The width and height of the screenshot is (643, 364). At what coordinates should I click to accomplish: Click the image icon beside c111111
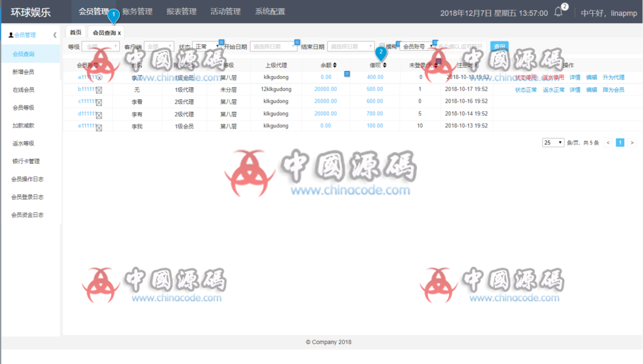click(x=99, y=102)
